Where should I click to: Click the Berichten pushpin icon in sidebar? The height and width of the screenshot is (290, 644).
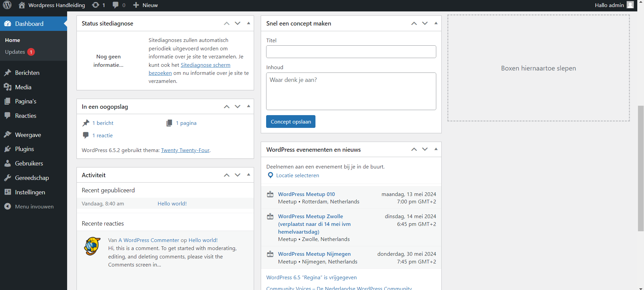tap(8, 73)
